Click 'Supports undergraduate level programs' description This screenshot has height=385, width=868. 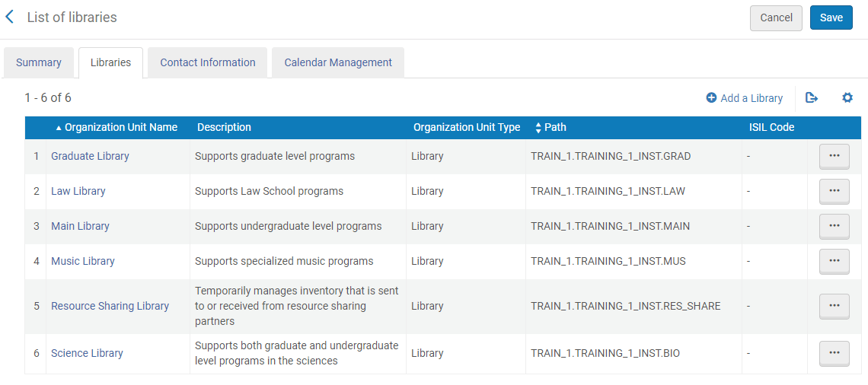click(x=289, y=226)
